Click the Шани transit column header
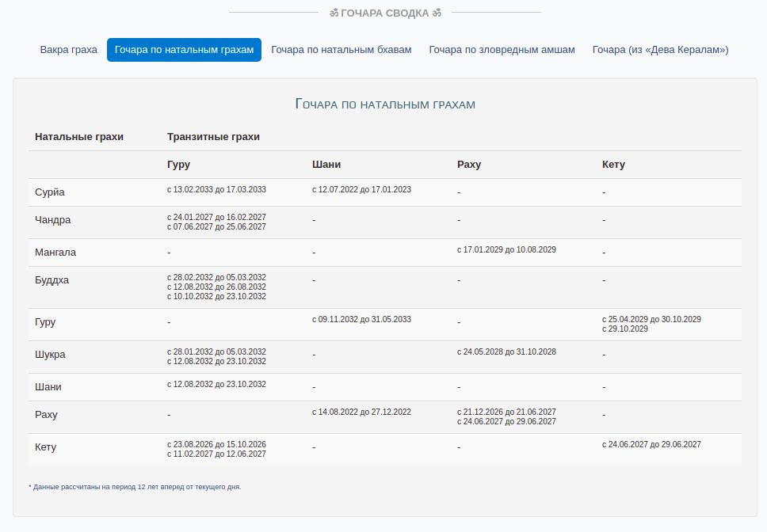 coord(326,165)
